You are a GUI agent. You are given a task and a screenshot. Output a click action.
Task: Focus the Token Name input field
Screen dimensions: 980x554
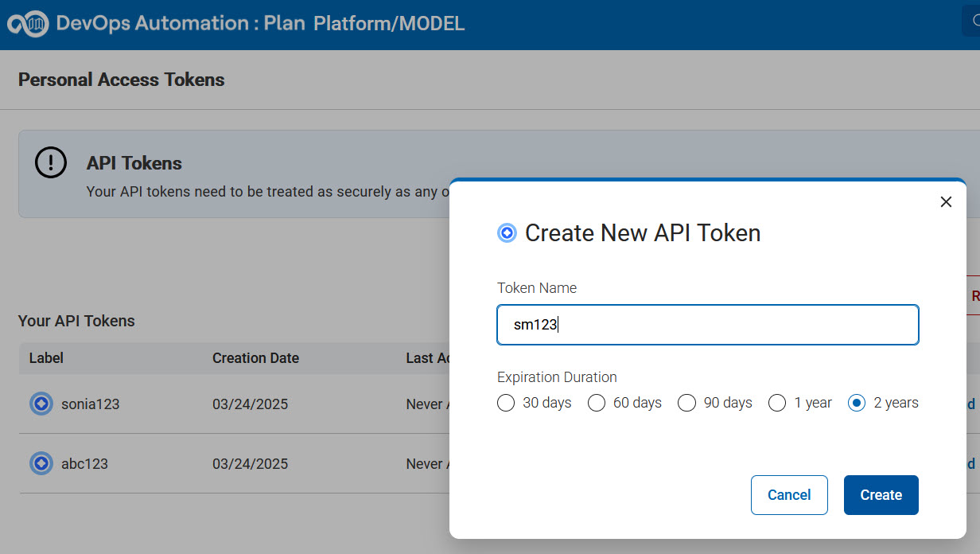click(708, 325)
